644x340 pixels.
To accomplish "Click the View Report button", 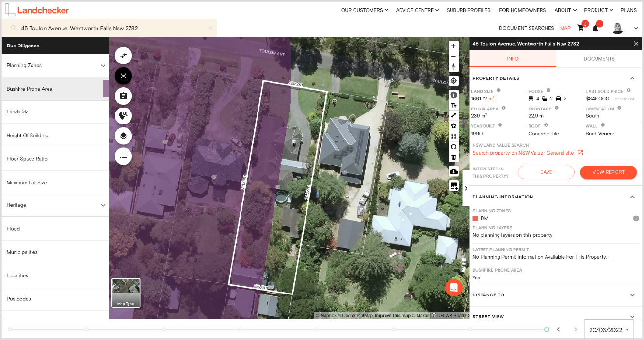I will (x=608, y=172).
